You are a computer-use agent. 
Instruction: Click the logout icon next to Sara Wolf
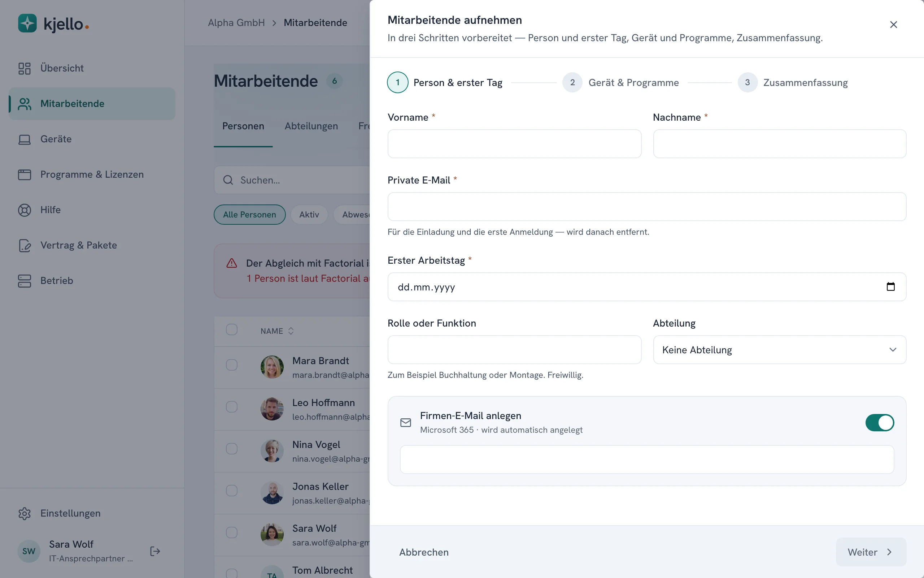pyautogui.click(x=155, y=551)
